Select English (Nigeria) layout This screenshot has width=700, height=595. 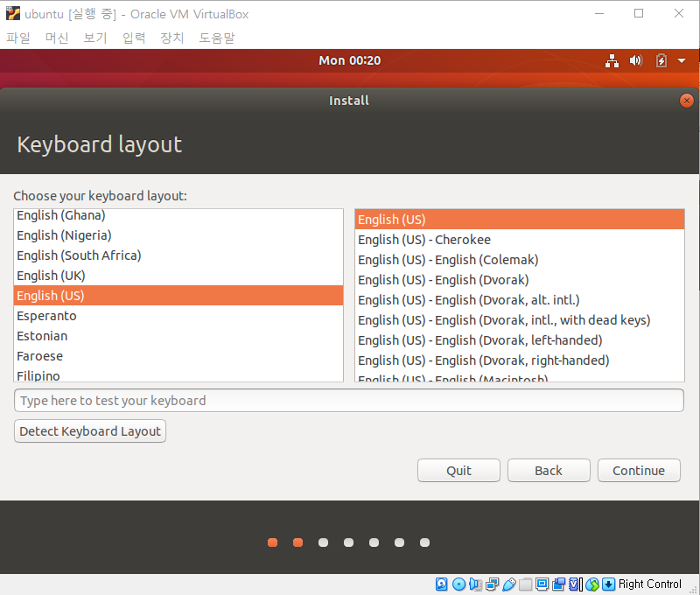coord(178,235)
